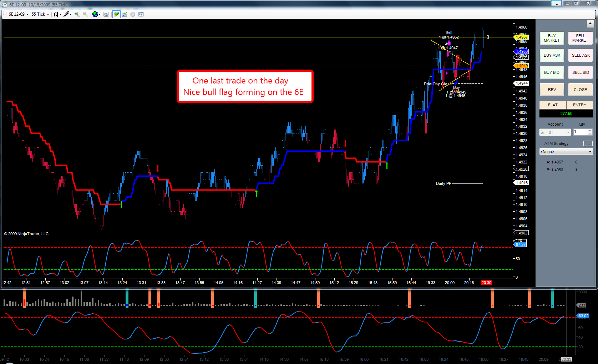
Task: Click SELL ASK button
Action: point(581,55)
